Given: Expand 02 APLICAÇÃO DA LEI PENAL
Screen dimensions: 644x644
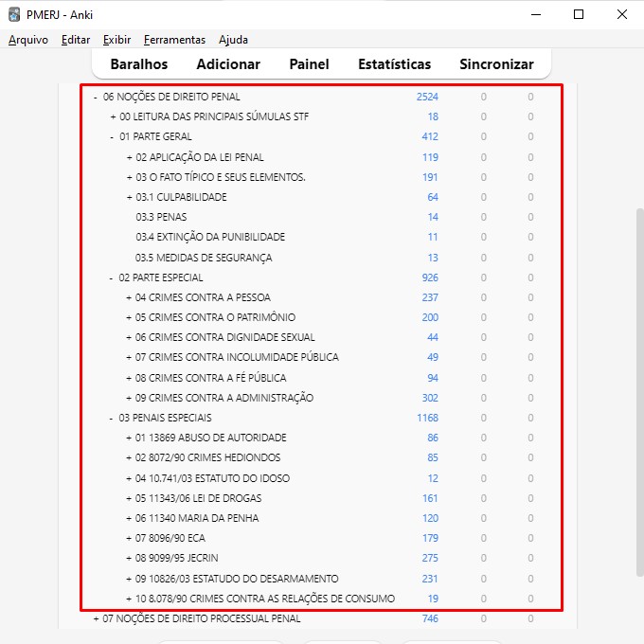Looking at the screenshot, I should tap(130, 158).
